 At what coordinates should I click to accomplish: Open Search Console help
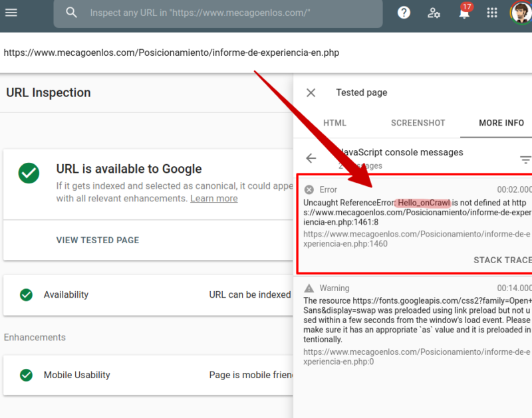[404, 12]
